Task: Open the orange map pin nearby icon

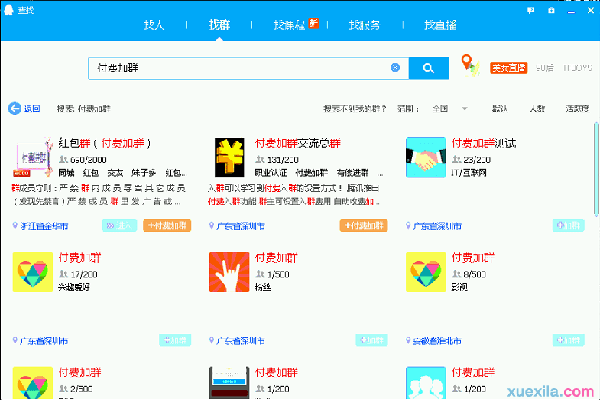Action: [x=470, y=66]
